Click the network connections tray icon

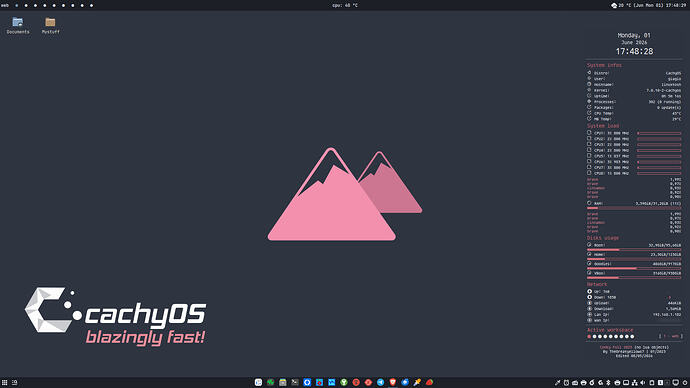point(635,383)
